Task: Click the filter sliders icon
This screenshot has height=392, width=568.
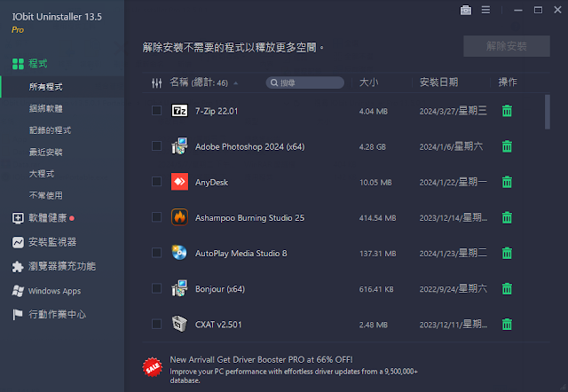Action: click(x=156, y=82)
